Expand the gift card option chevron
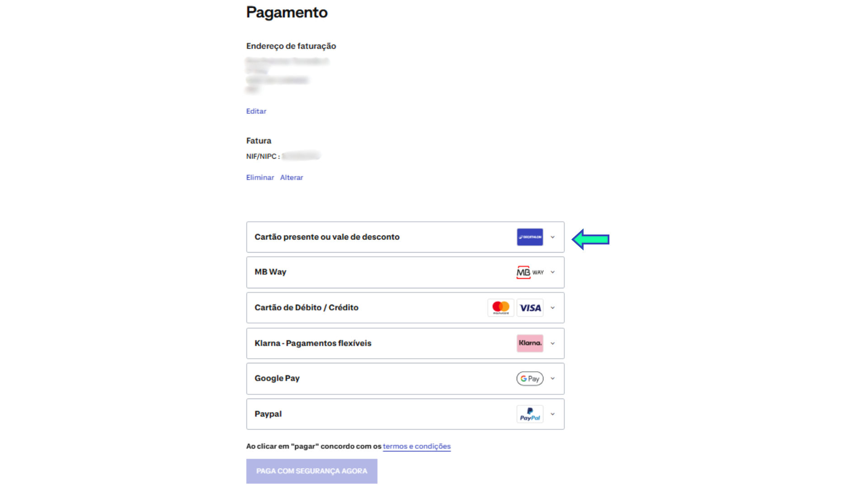The image size is (868, 488). pyautogui.click(x=552, y=237)
